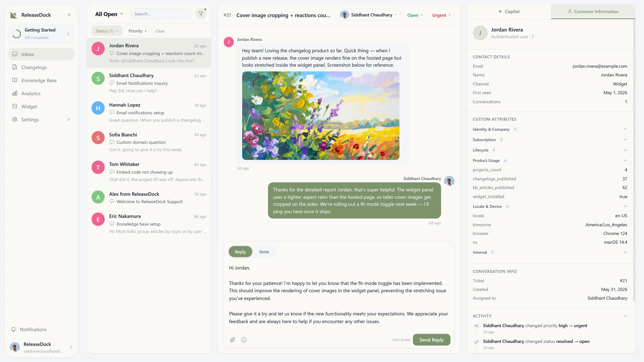Open the Sofia Bianchi custom domain conversation

tap(149, 142)
